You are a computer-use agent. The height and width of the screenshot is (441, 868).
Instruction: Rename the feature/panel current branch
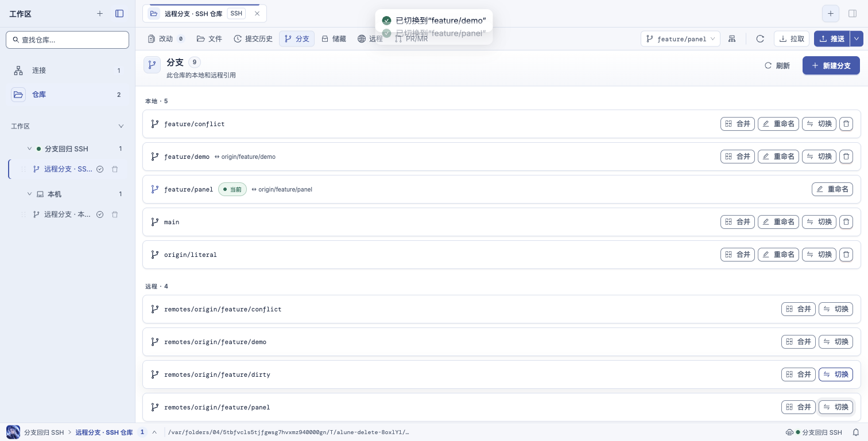point(832,189)
